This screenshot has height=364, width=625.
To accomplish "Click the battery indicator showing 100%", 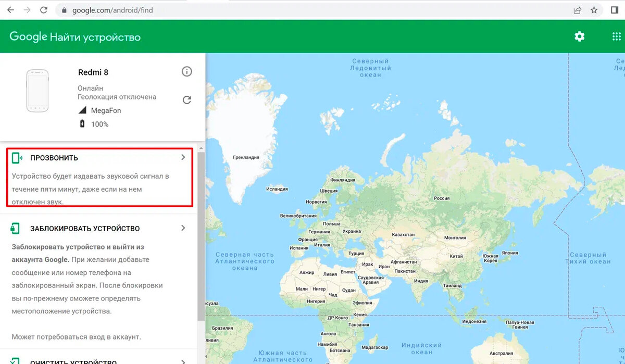I will tap(81, 124).
